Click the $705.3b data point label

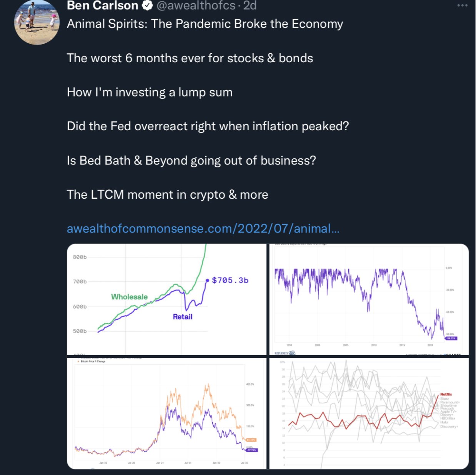230,281
